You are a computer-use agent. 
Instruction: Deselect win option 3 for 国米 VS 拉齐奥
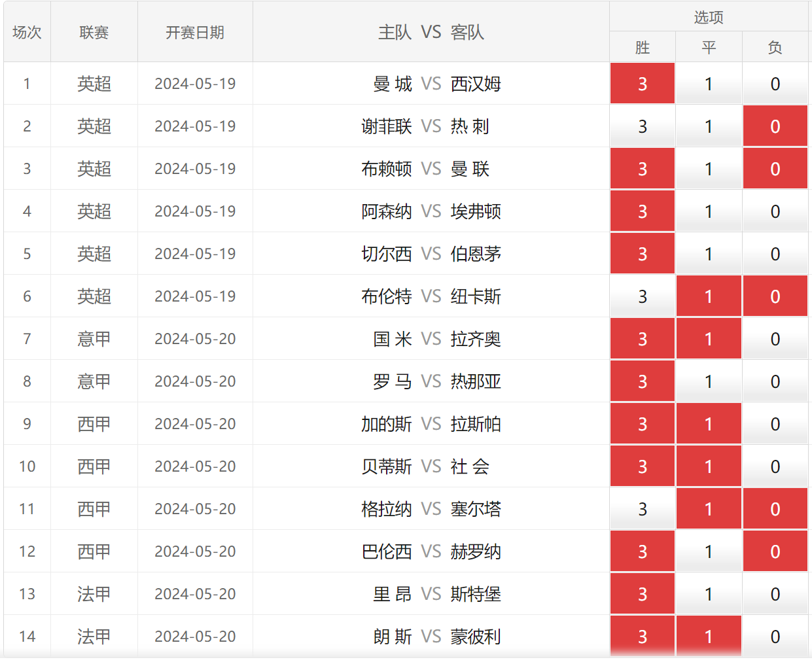pyautogui.click(x=643, y=339)
